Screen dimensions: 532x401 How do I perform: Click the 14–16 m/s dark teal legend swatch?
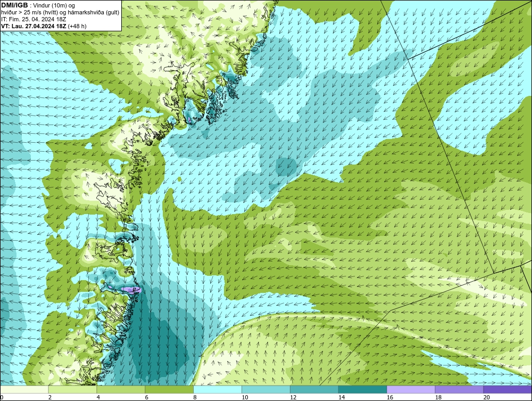coord(363,389)
